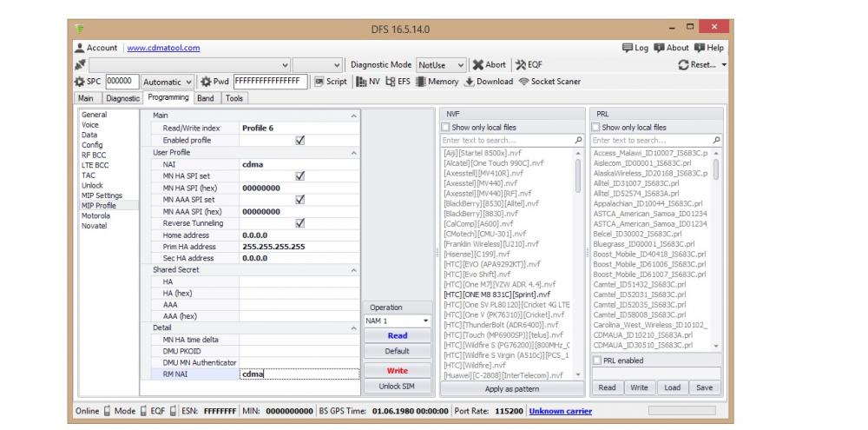Open the www.cdmatool.com link
The width and height of the screenshot is (868, 430).
163,48
